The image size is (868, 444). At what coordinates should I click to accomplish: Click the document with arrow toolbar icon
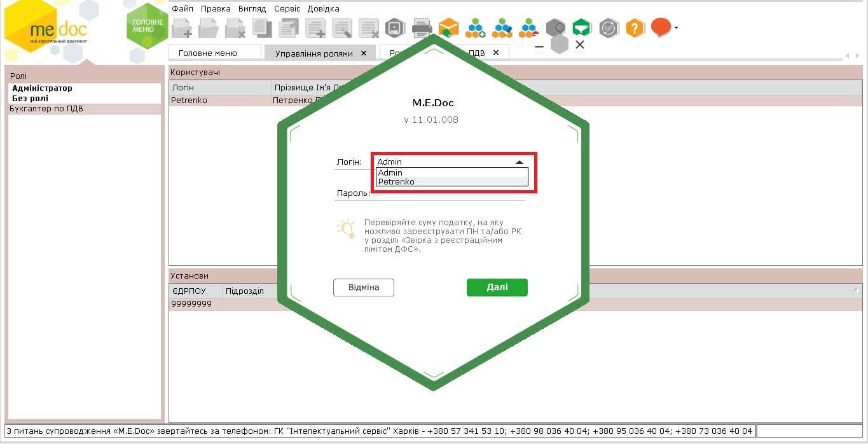(x=289, y=28)
